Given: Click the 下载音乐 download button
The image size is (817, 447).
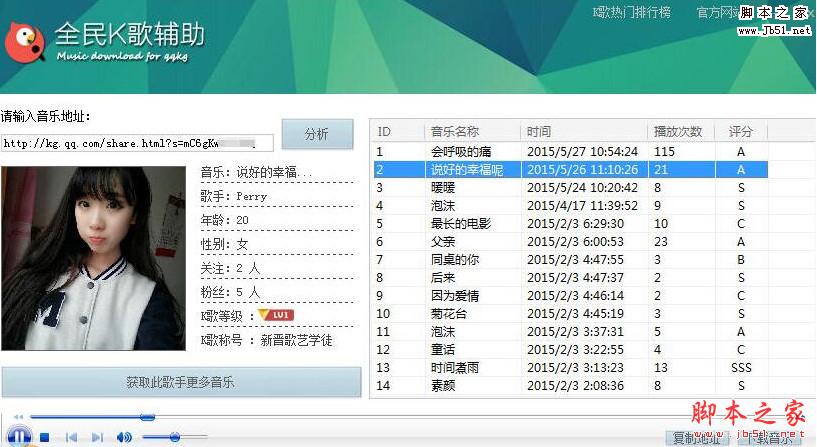Looking at the screenshot, I should tap(770, 438).
